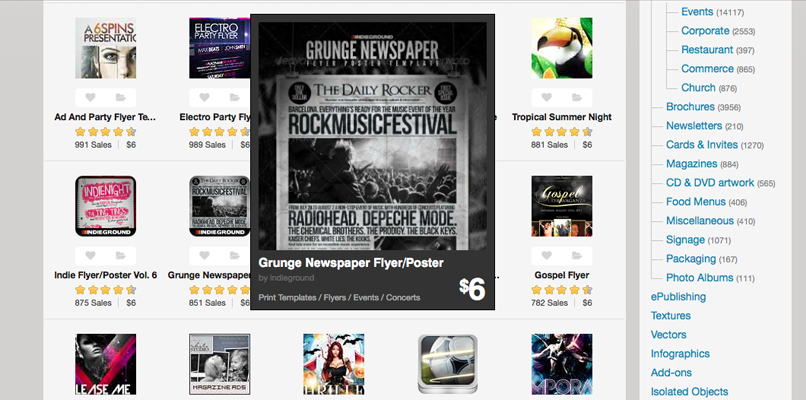
Task: Click the star rating under Tropical Summer Night
Action: pos(562,132)
